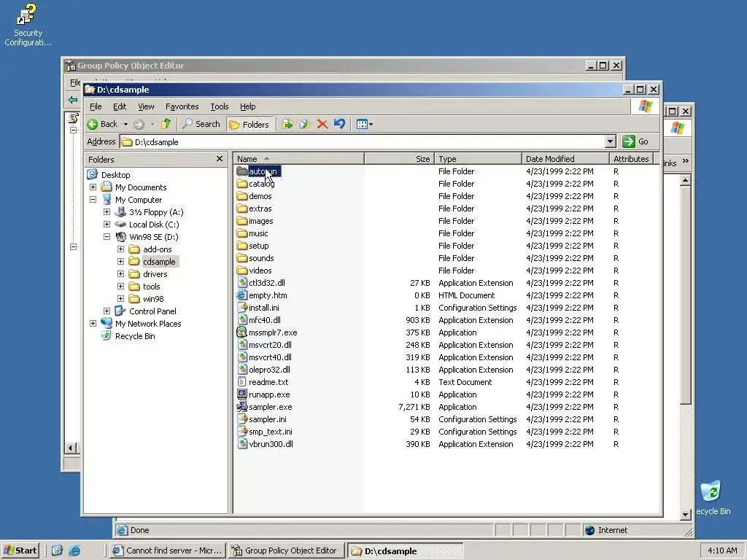Screen dimensions: 747x560
Task: Click the Back button in Explorer toolbar
Action: 102,124
